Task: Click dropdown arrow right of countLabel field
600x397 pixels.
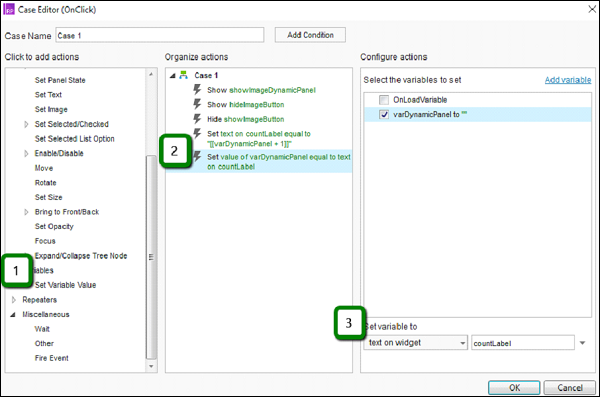Action: tap(582, 343)
